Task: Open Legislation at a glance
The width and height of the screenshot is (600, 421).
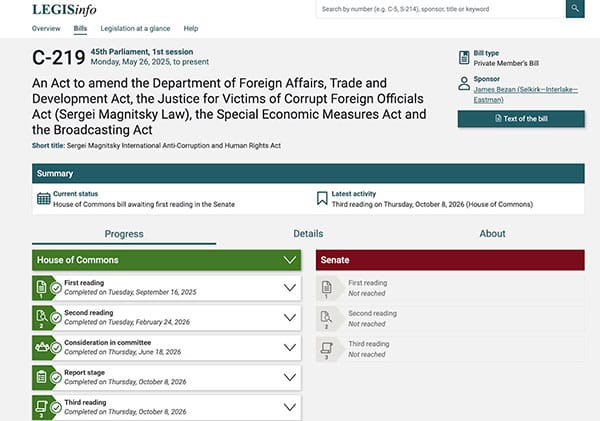Action: point(135,28)
